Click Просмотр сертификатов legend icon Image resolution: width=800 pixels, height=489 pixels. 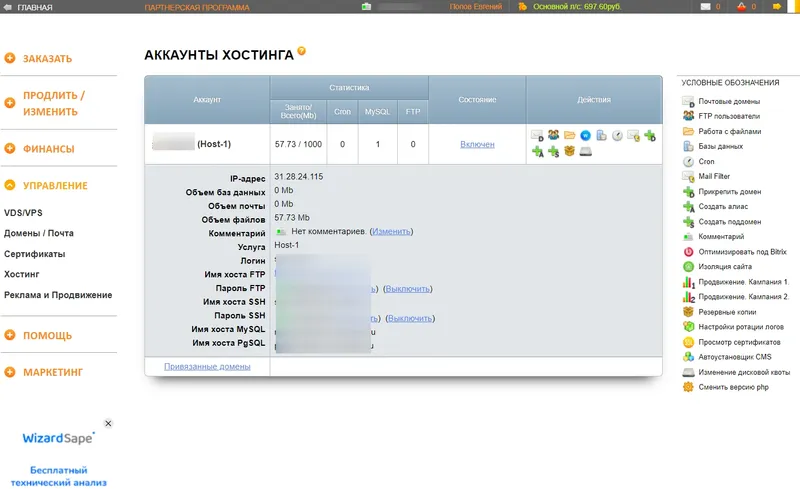[688, 342]
